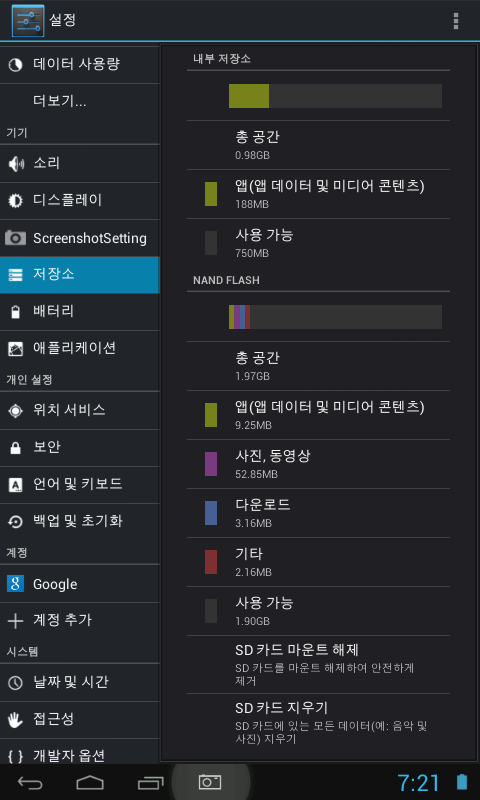Select 저장소 (Storage) in settings list
Screen dimensions: 480x800
tap(80, 274)
